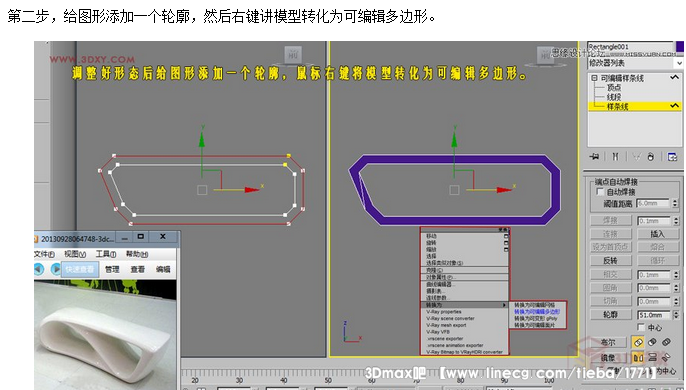Click the spinner beside the 焊接 value field
The image size is (686, 390).
click(x=676, y=221)
